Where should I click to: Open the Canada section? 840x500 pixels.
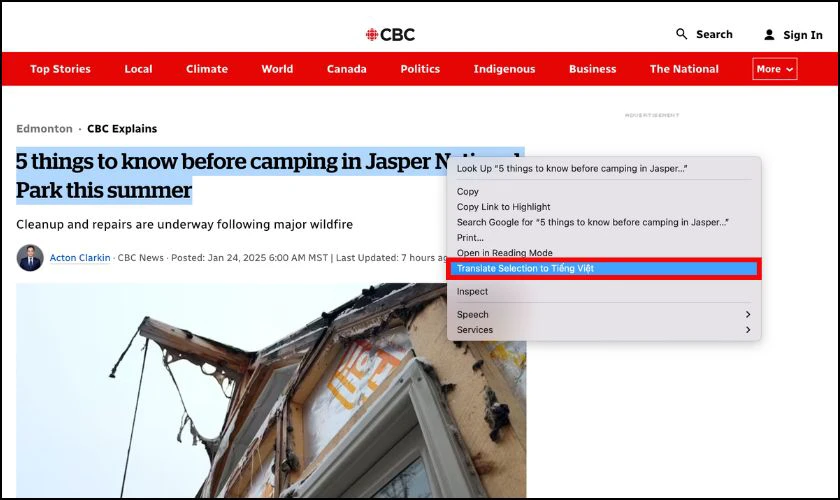tap(347, 69)
